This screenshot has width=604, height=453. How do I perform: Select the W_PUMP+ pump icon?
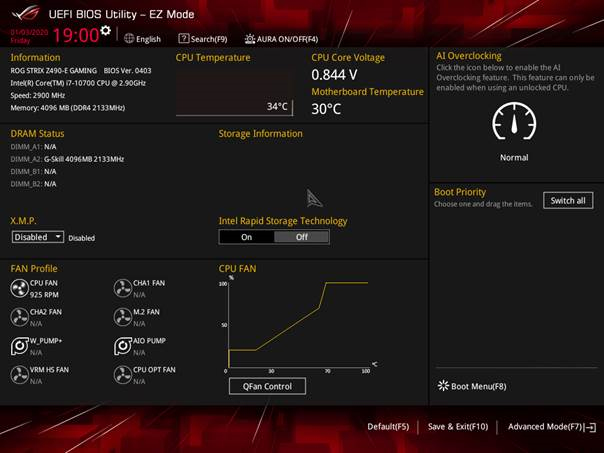19,346
